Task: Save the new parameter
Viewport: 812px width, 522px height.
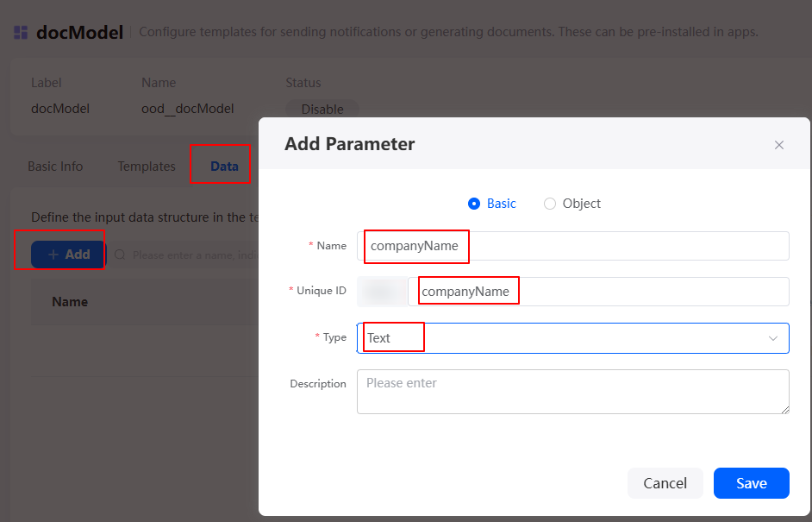Action: 751,483
